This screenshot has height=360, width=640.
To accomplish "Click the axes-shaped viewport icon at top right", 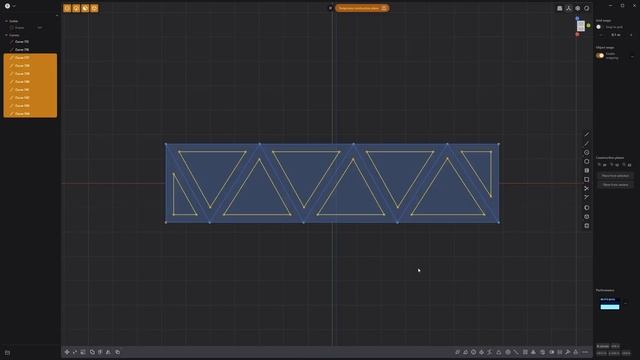I will click(x=569, y=8).
